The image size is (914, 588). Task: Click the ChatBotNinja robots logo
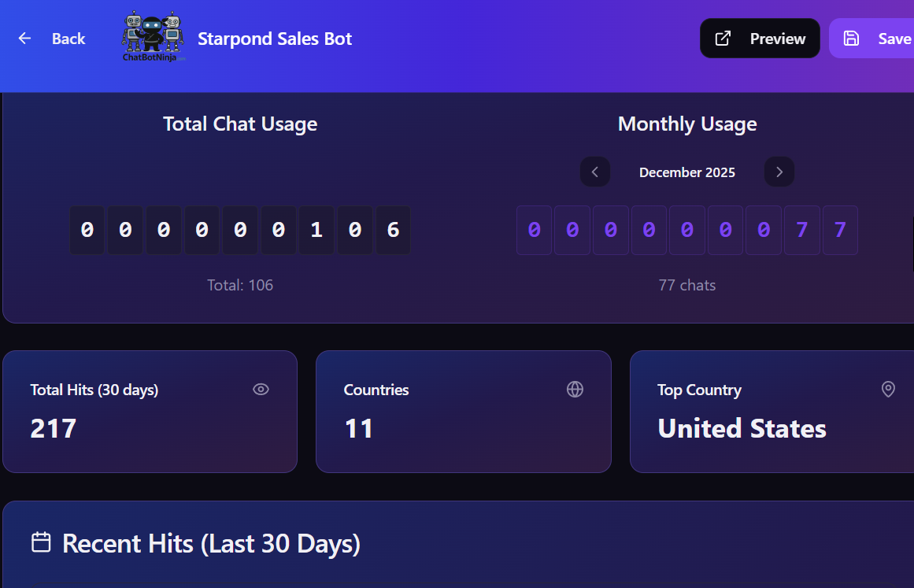153,37
